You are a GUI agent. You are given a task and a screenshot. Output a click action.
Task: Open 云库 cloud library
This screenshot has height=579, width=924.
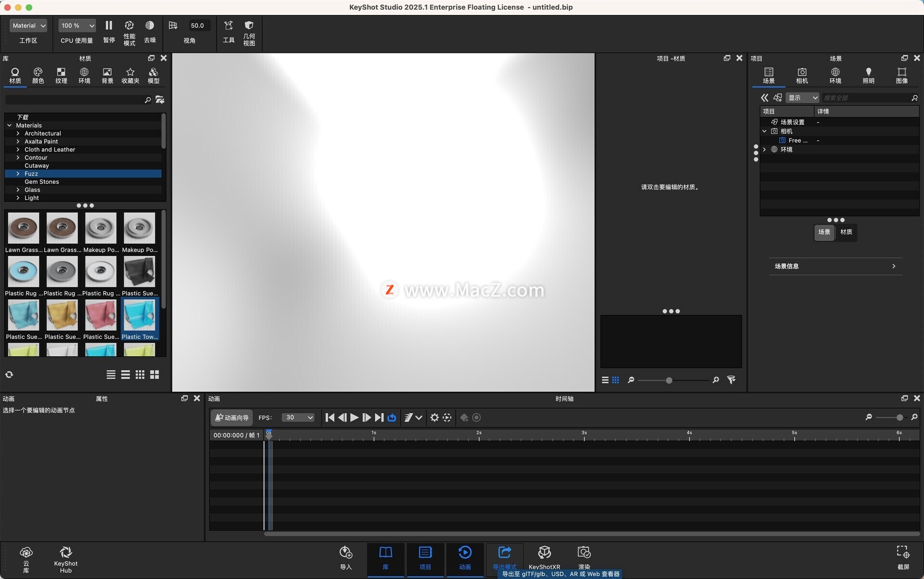26,559
